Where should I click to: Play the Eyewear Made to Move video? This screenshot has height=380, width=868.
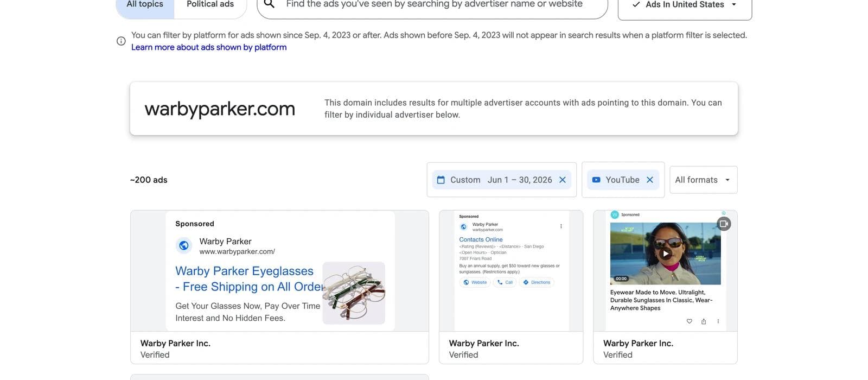(x=666, y=254)
